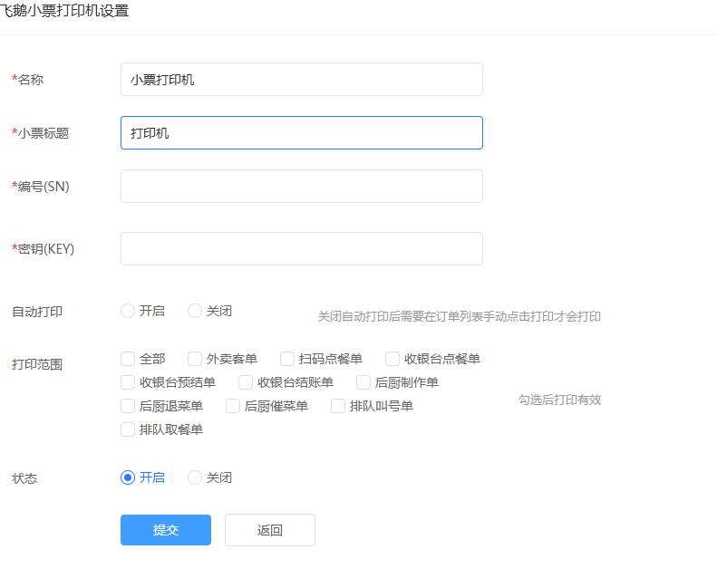
Task: Click the 名称 input field
Action: 301,79
